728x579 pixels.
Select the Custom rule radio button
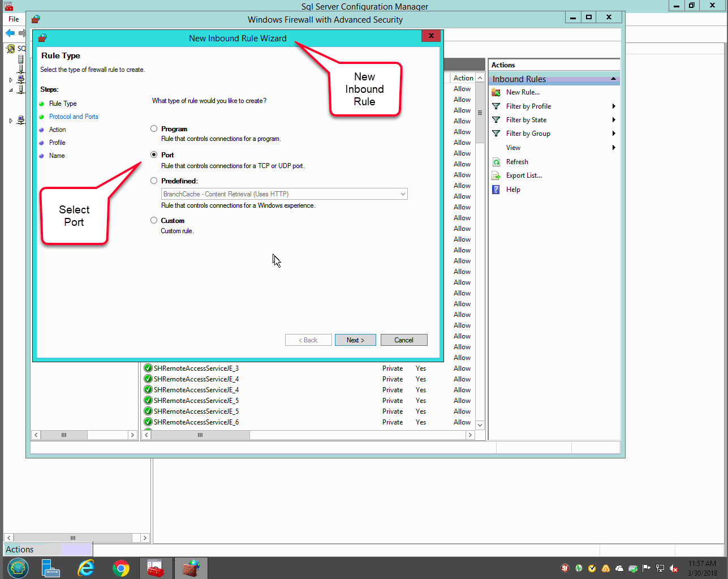(154, 221)
